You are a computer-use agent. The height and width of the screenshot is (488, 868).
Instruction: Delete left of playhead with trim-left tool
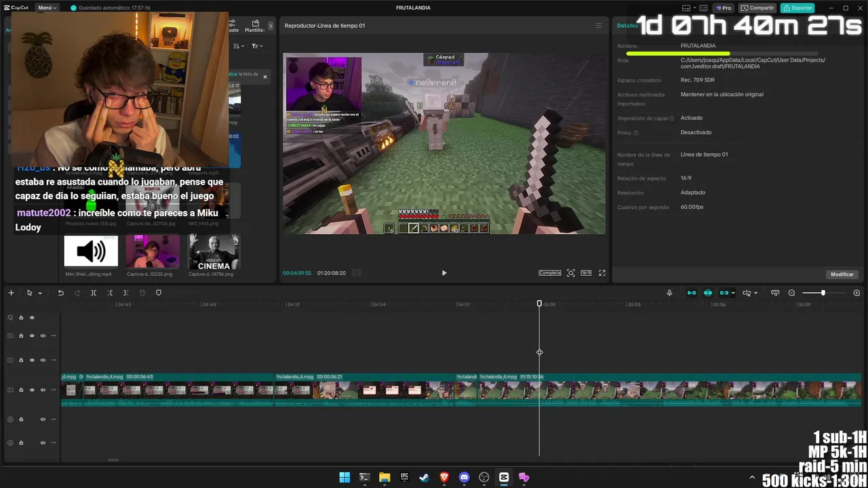[x=110, y=293]
